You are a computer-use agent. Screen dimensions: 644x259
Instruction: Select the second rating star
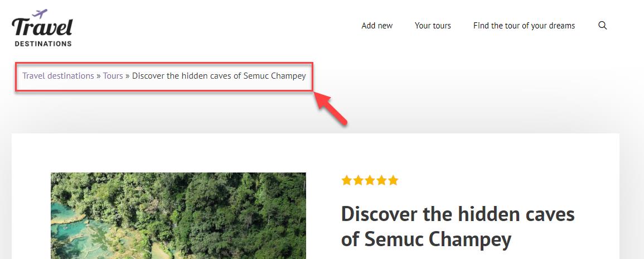tap(359, 180)
